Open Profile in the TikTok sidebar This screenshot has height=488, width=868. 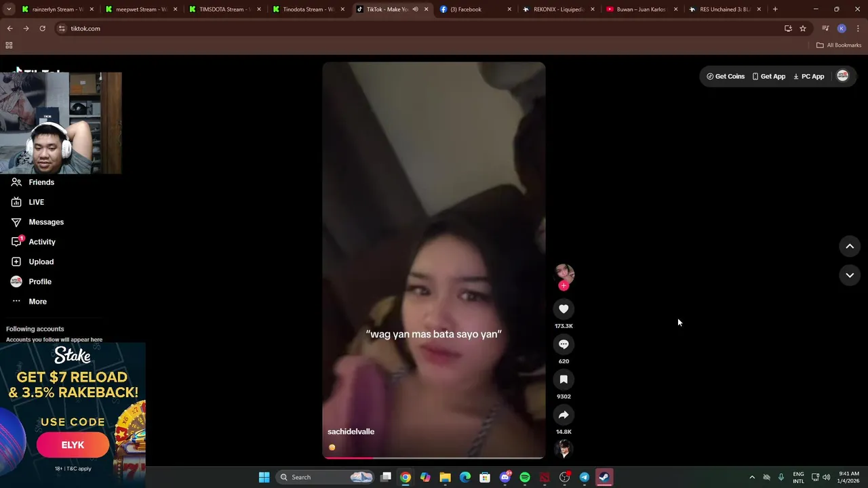tap(31, 281)
